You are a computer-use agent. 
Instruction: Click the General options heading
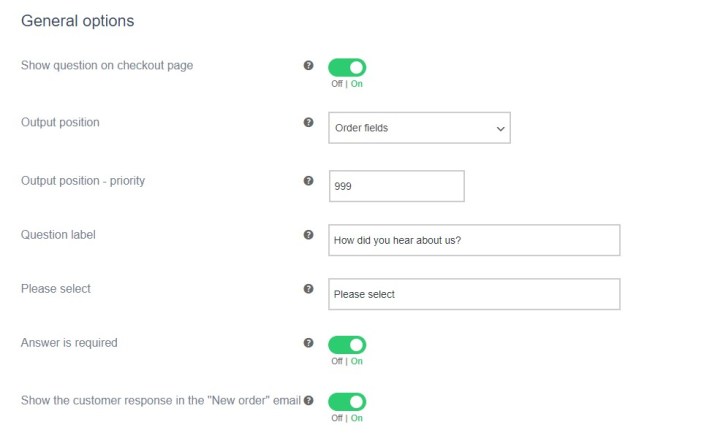[78, 20]
